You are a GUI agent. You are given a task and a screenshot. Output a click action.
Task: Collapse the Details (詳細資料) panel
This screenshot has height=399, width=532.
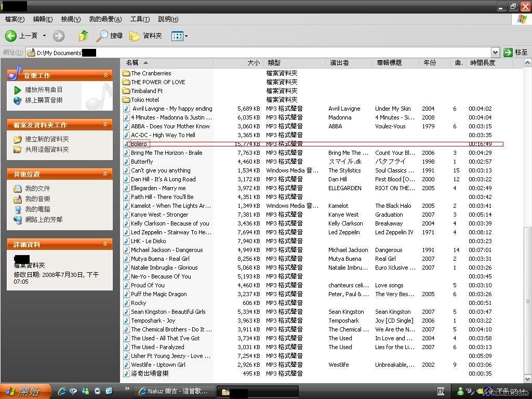pyautogui.click(x=105, y=244)
